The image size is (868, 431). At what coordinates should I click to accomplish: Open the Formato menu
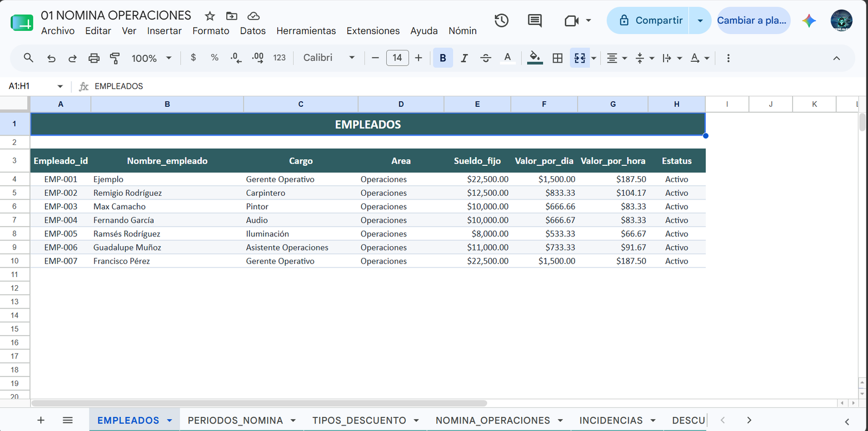click(210, 31)
